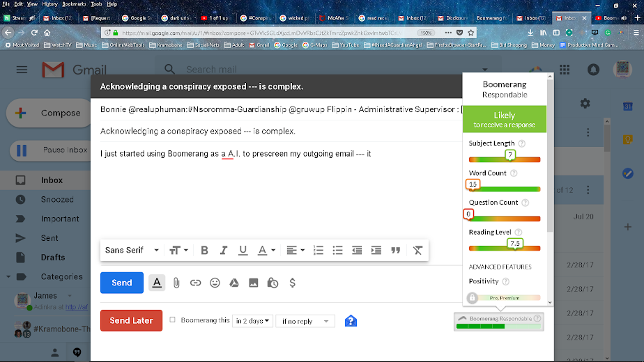644x362 pixels.
Task: Open the History menu
Action: [49, 4]
